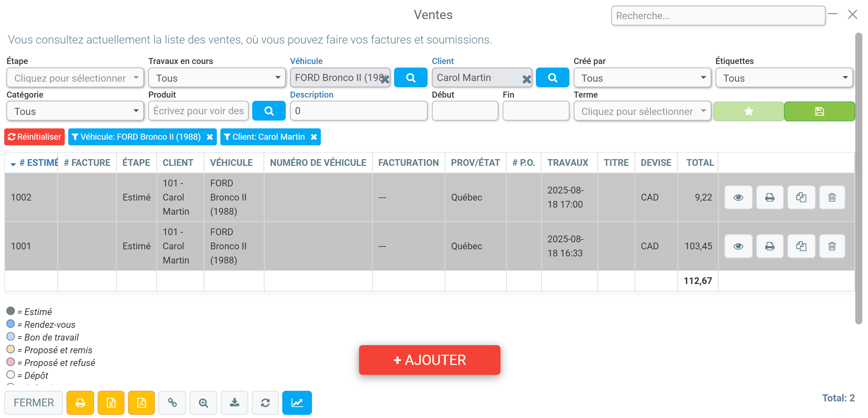The height and width of the screenshot is (418, 868).
Task: Click the Estimé grey legend circle
Action: (x=11, y=311)
